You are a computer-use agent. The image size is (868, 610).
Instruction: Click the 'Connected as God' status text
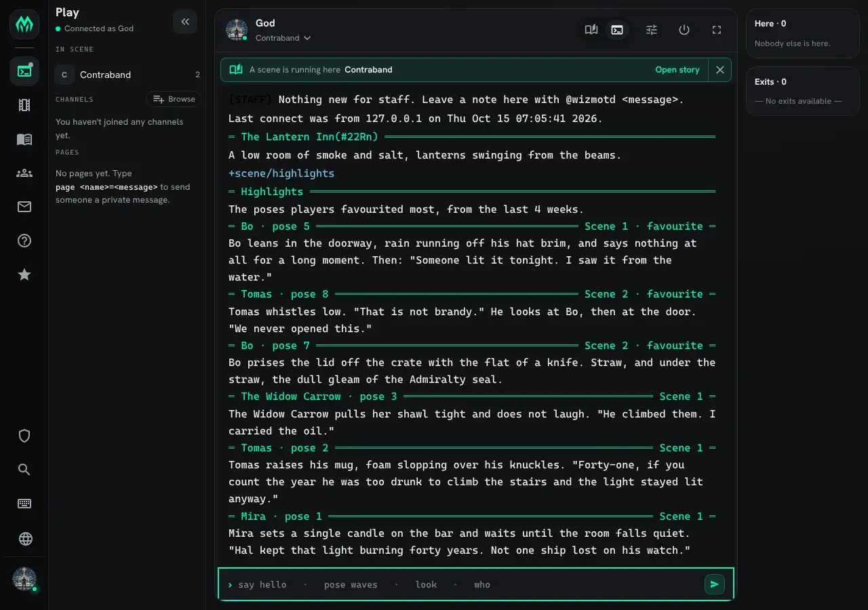[x=99, y=28]
